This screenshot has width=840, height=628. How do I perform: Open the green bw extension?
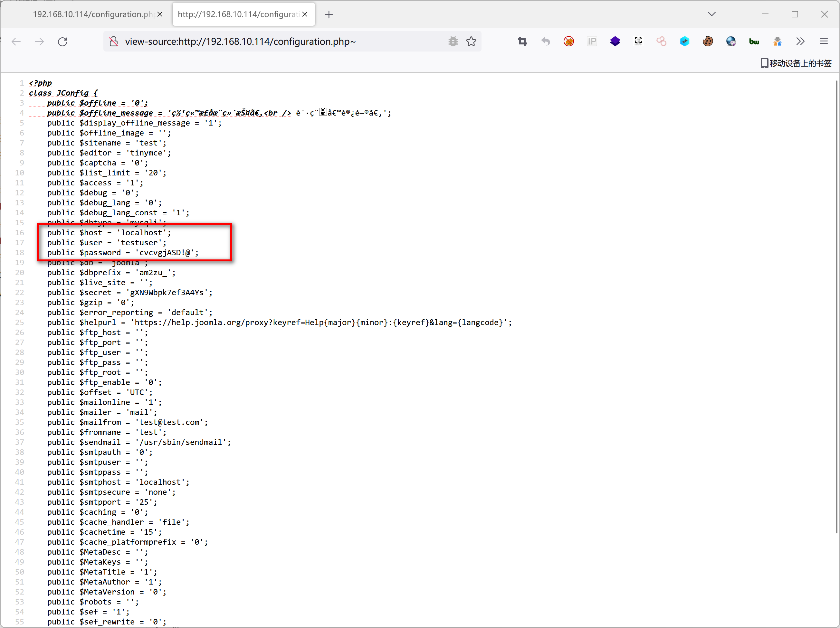point(754,41)
